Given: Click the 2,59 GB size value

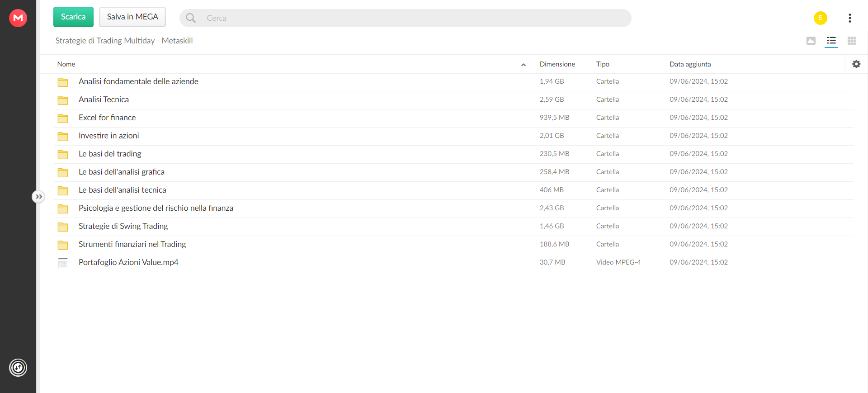Looking at the screenshot, I should click(552, 99).
